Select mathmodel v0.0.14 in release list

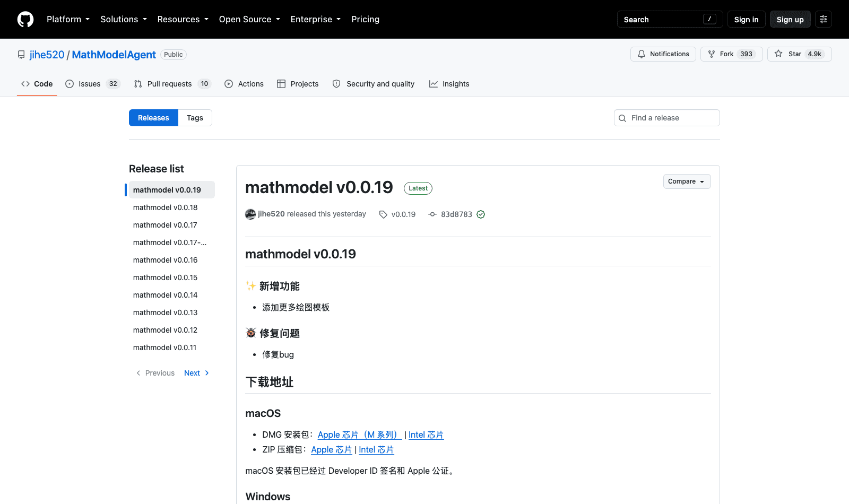[172, 295]
